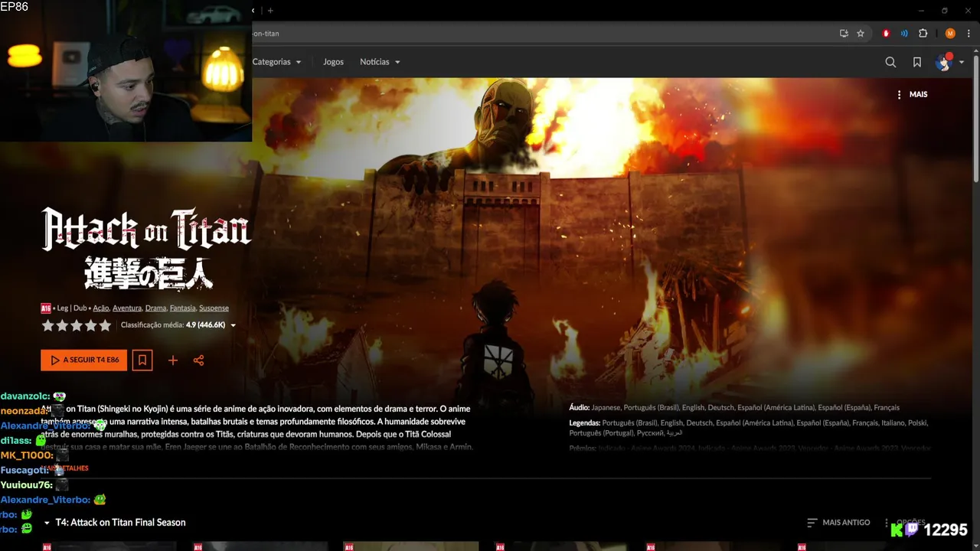Open the Suspense genre link
The width and height of the screenshot is (980, 551).
click(x=214, y=308)
